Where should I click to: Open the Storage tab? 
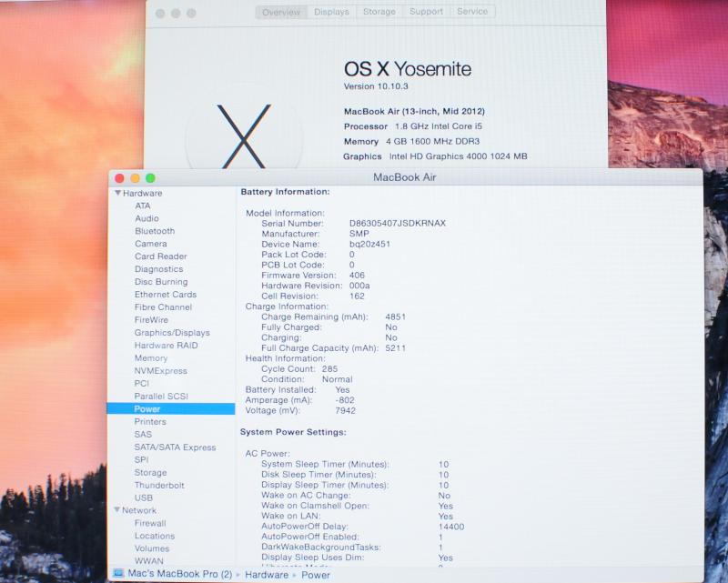point(379,12)
